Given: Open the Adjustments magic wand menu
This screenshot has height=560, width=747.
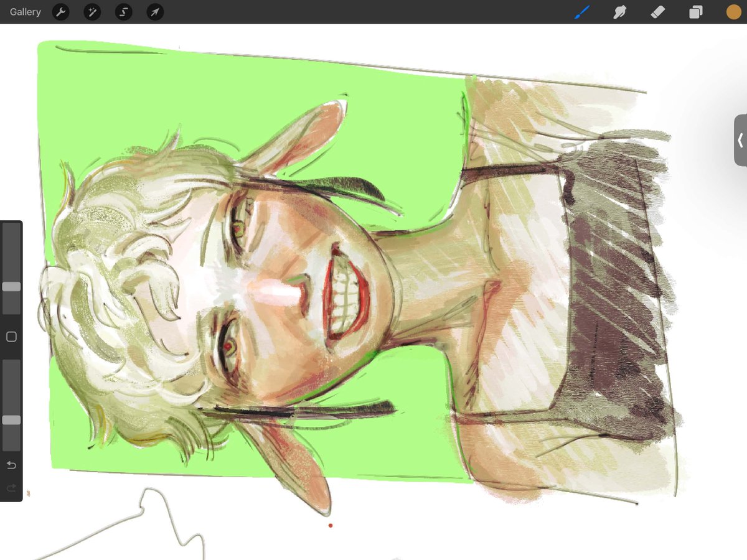Looking at the screenshot, I should tap(92, 12).
